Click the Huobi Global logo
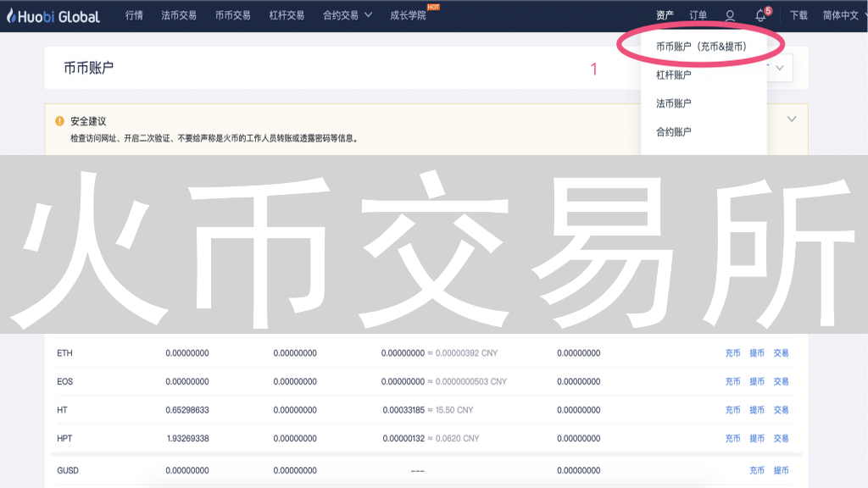 pos(53,17)
